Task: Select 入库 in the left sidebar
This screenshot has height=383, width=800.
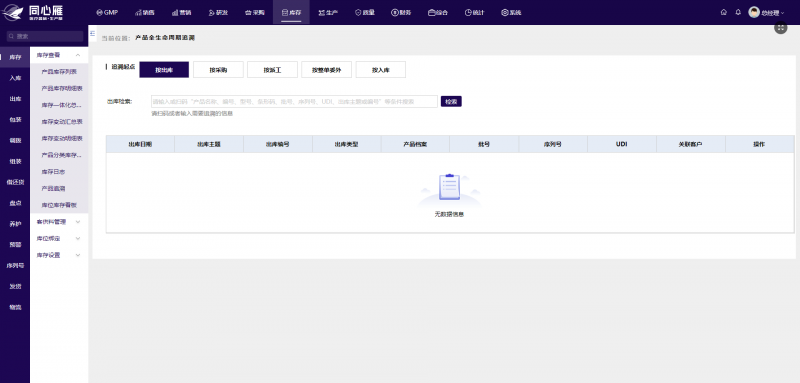Action: pos(15,78)
